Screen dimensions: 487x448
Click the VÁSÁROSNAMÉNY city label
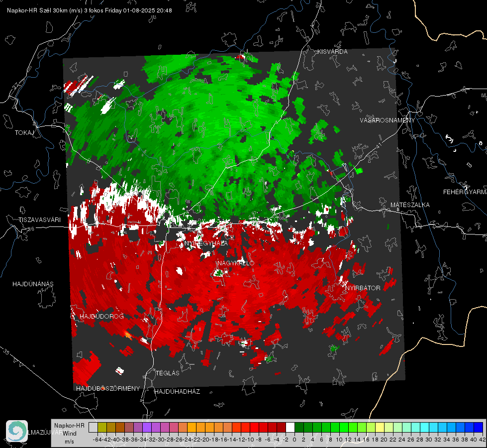click(x=388, y=120)
